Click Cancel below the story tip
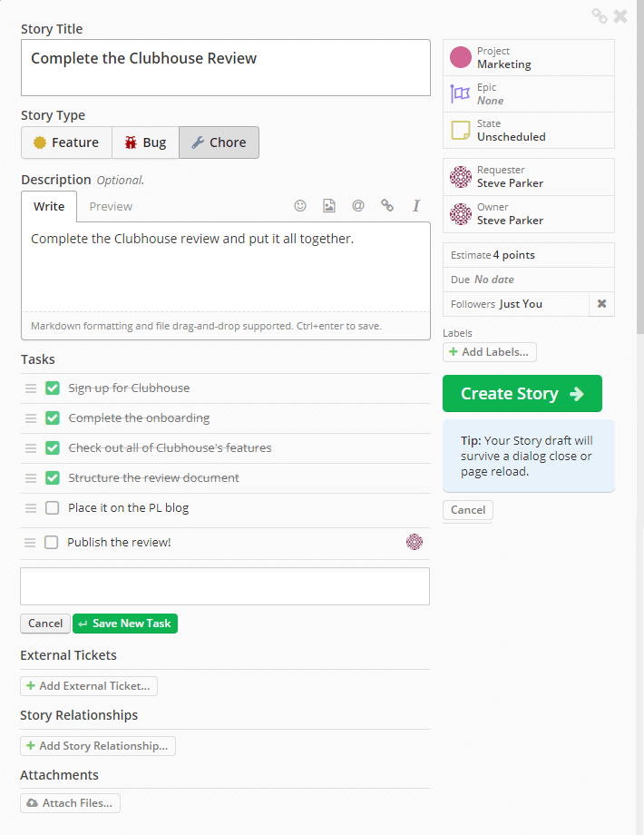This screenshot has height=835, width=644. point(468,510)
